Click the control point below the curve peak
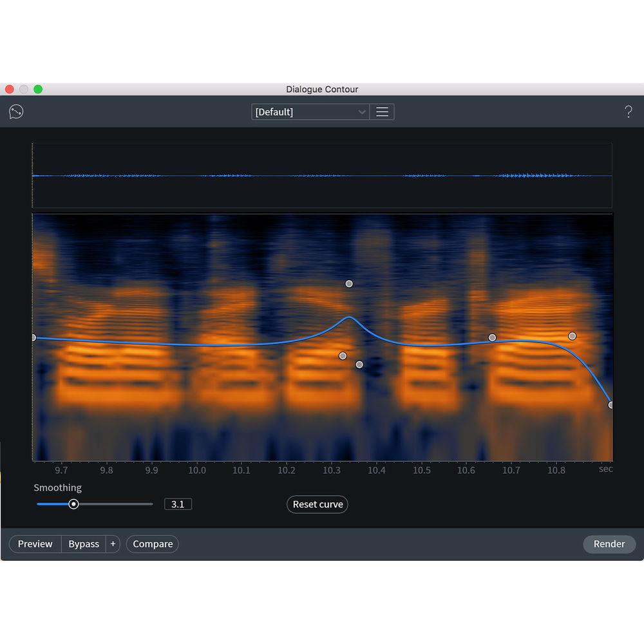The height and width of the screenshot is (644, 644). pyautogui.click(x=342, y=355)
